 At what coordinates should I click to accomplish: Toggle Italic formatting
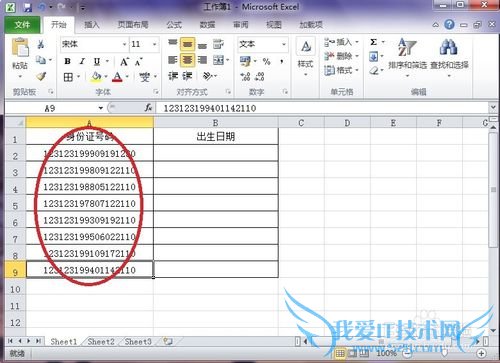coord(82,61)
